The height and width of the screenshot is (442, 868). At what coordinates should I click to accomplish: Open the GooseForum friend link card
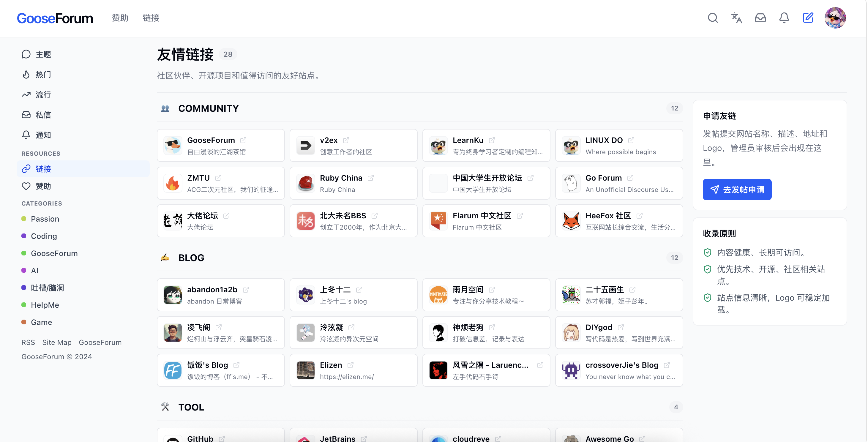click(x=221, y=146)
